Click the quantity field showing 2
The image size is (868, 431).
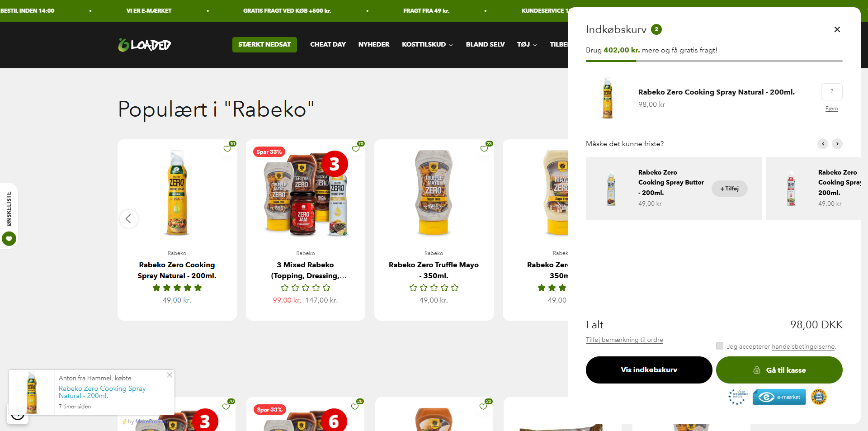pyautogui.click(x=831, y=91)
